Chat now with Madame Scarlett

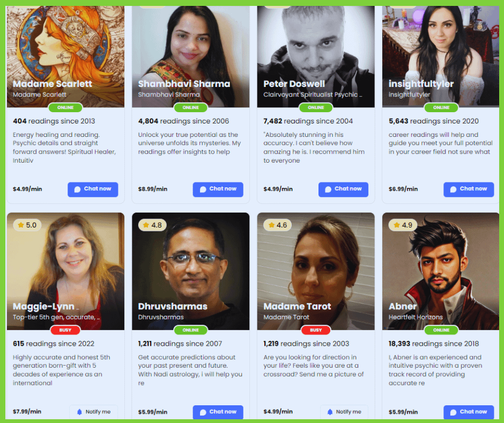93,189
